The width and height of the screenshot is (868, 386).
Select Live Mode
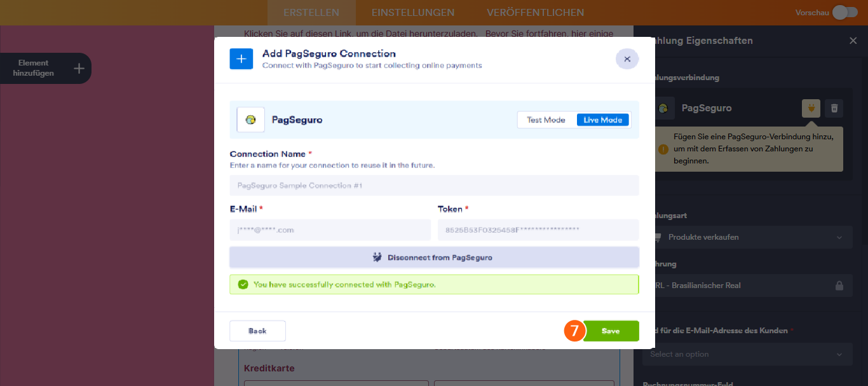[x=603, y=120]
